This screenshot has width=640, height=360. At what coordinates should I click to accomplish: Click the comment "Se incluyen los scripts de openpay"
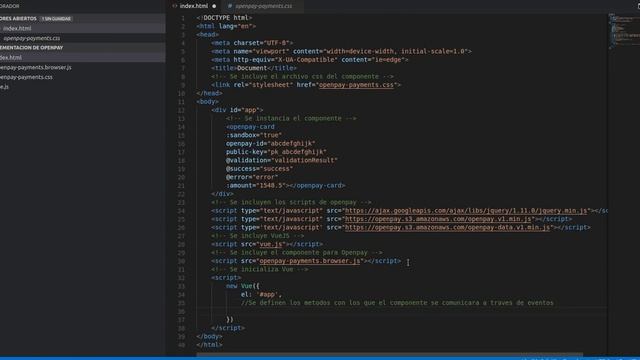click(291, 202)
